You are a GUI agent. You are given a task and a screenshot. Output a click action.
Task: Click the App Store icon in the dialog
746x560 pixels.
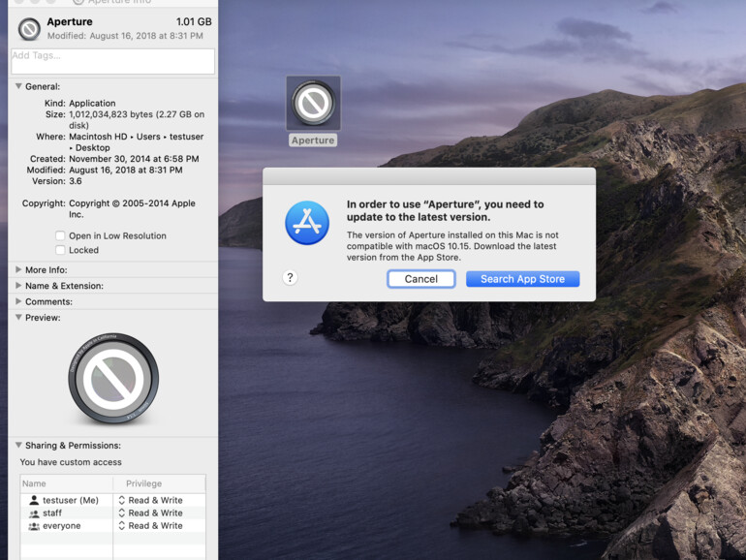pyautogui.click(x=306, y=223)
